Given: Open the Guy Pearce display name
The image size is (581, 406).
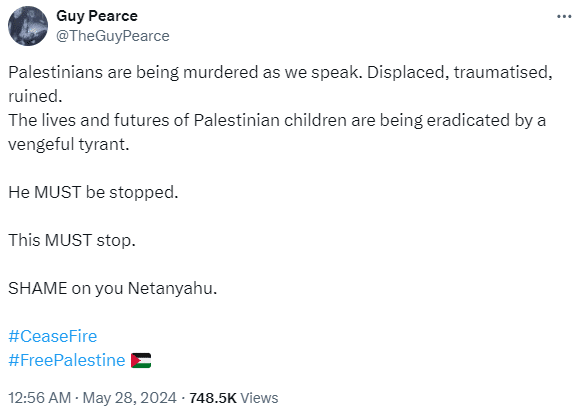Looking at the screenshot, I should pyautogui.click(x=97, y=16).
